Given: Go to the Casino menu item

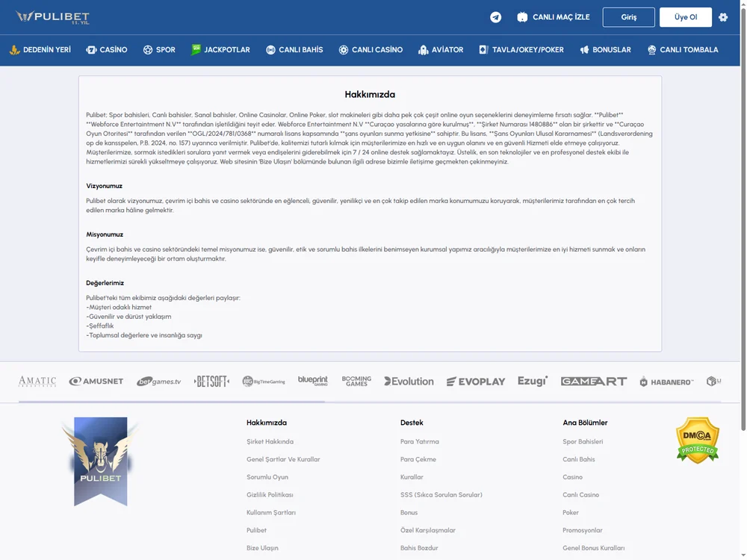Looking at the screenshot, I should 107,50.
